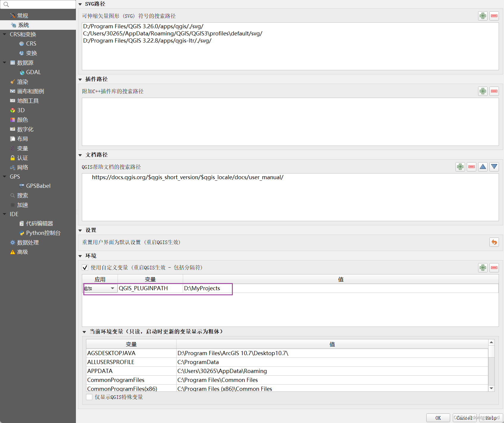Open 数字化 settings page
The height and width of the screenshot is (423, 504).
(x=25, y=129)
